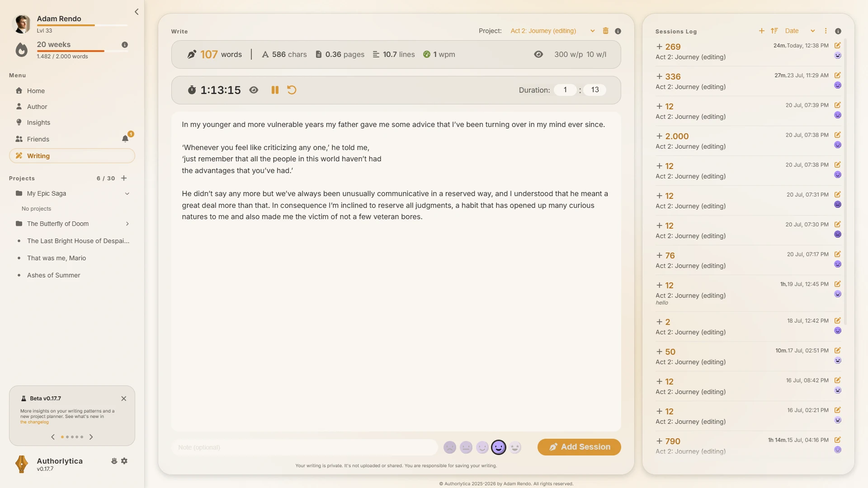Viewport: 868px width, 488px height.
Task: Click the level 33 progress bar
Action: pyautogui.click(x=82, y=25)
